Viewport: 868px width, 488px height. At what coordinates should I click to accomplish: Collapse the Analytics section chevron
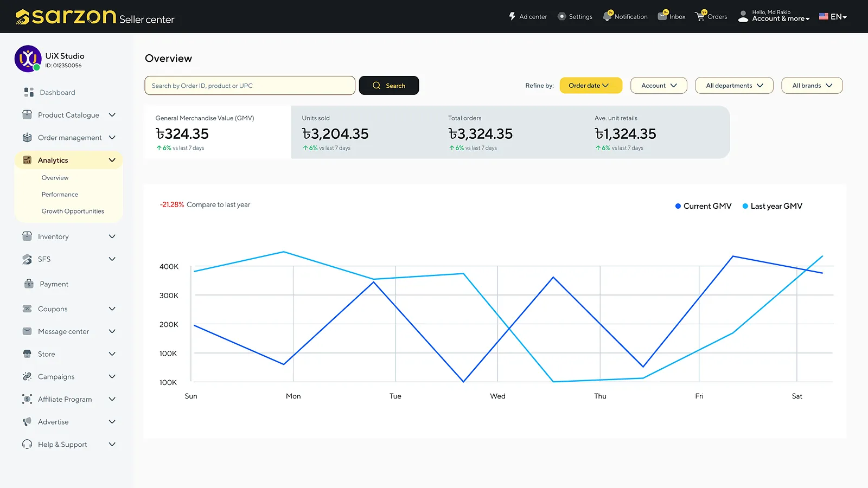[112, 160]
